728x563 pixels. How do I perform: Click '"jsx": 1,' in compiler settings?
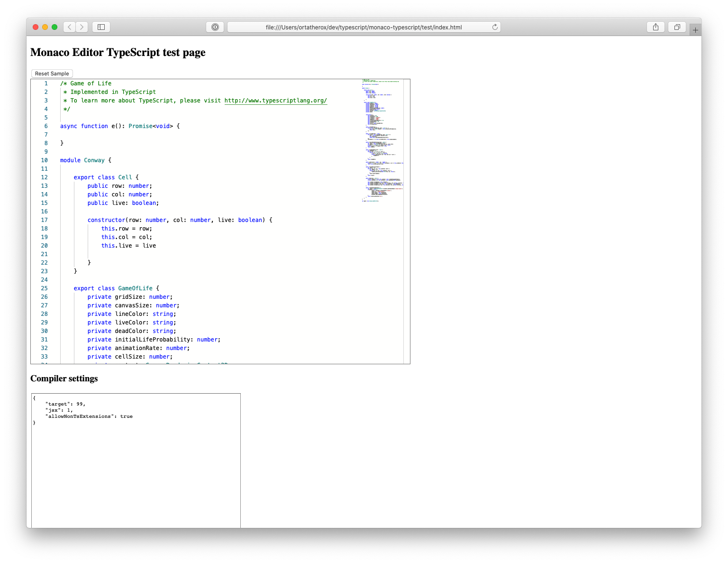tap(59, 410)
